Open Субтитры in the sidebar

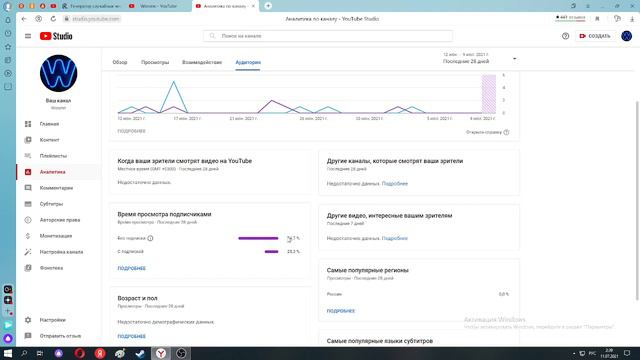click(58, 204)
